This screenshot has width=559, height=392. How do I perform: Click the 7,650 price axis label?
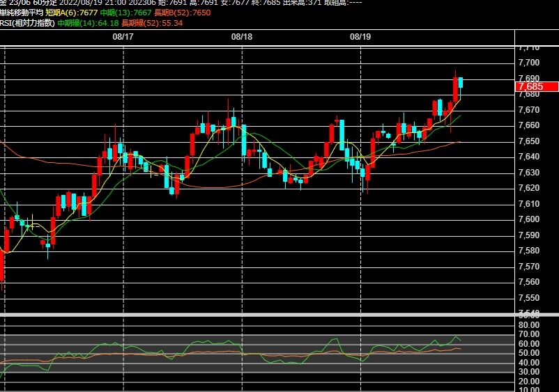point(529,141)
